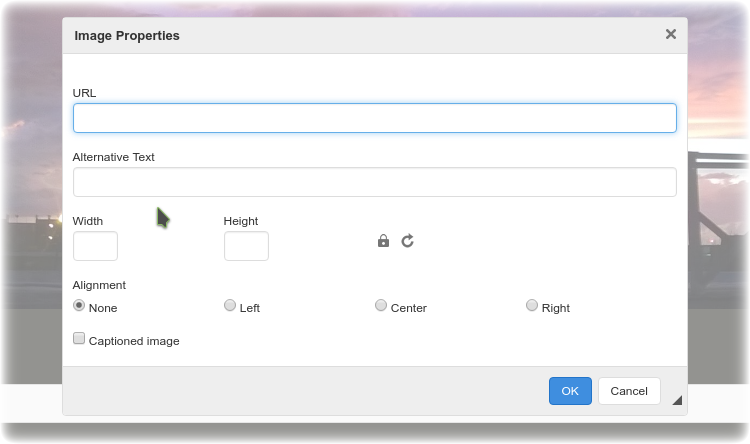Screen dimensions: 750x444
Task: Enable the Captioned image checkbox
Action: [x=79, y=338]
